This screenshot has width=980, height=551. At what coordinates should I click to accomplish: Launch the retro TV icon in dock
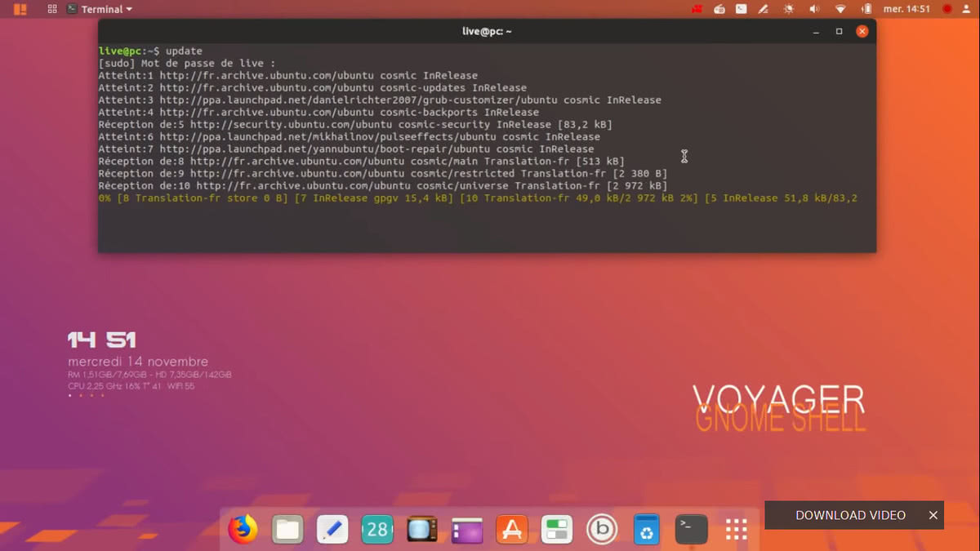[x=422, y=530]
